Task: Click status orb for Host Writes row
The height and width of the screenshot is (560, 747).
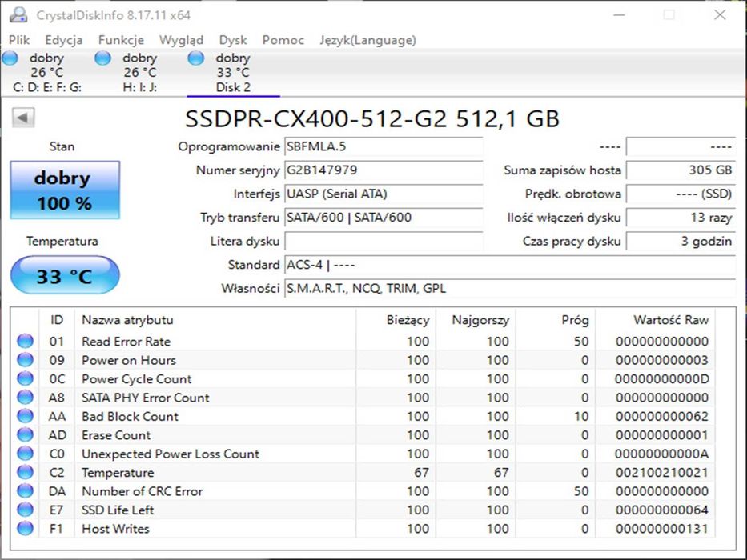Action: [x=26, y=529]
